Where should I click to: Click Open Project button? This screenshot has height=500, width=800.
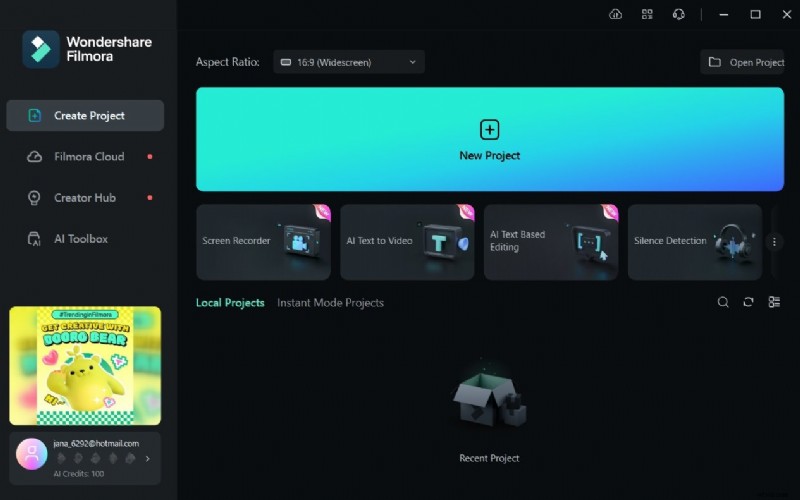pyautogui.click(x=742, y=62)
